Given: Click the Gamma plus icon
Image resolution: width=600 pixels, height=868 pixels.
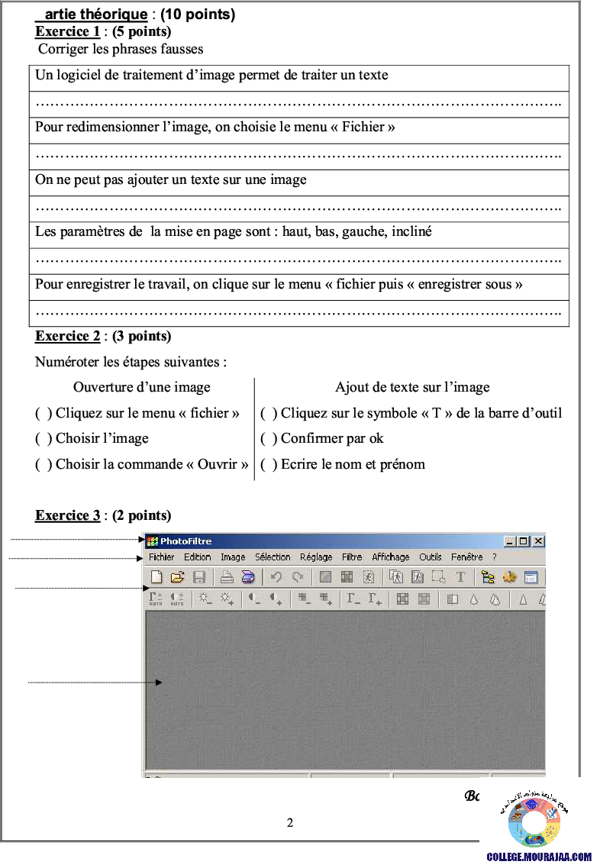Looking at the screenshot, I should pos(375,599).
